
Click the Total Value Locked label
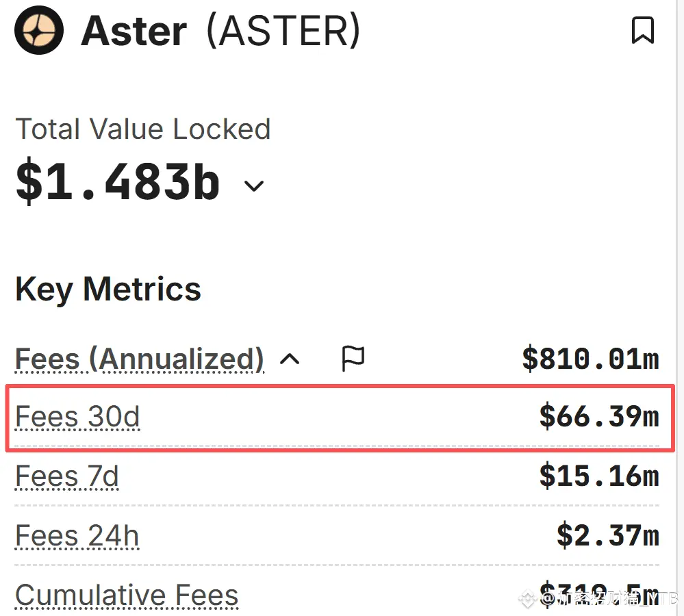[143, 129]
